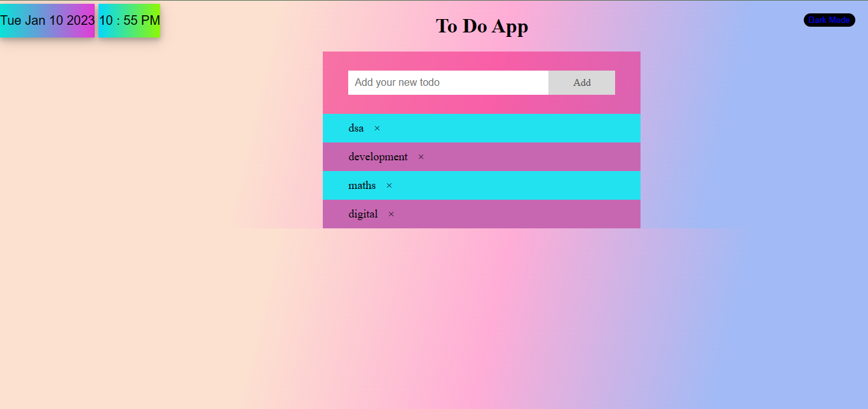Select the 'dsa' todo text

tap(356, 128)
